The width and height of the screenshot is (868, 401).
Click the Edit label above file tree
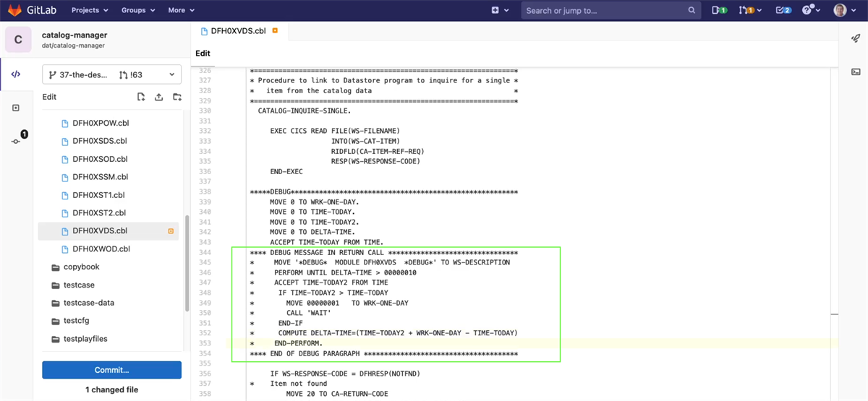click(x=49, y=97)
